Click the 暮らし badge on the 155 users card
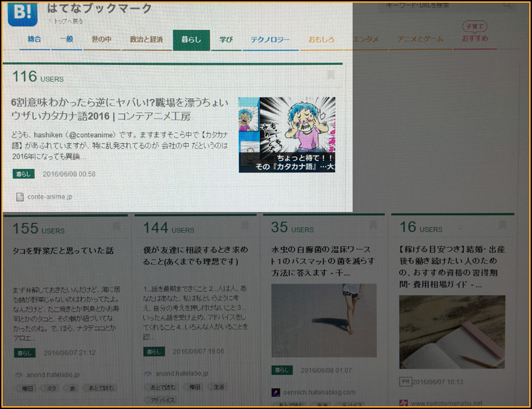 click(25, 353)
